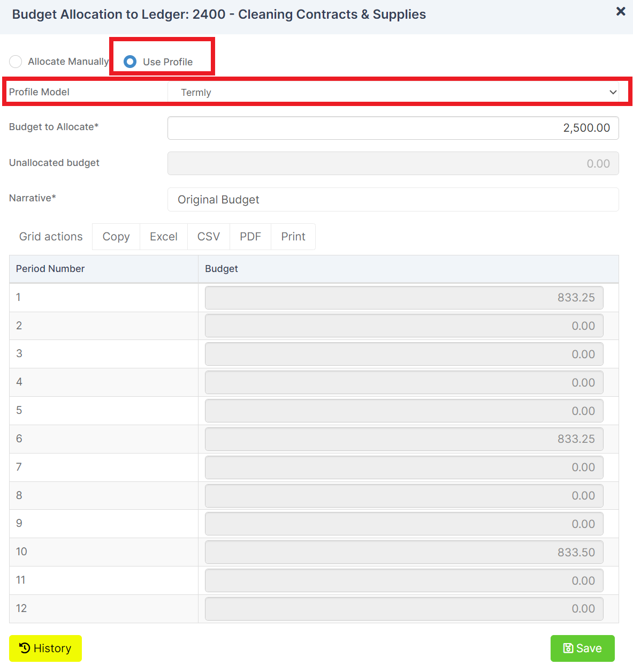This screenshot has height=672, width=633.
Task: Print the budget grid
Action: point(293,236)
